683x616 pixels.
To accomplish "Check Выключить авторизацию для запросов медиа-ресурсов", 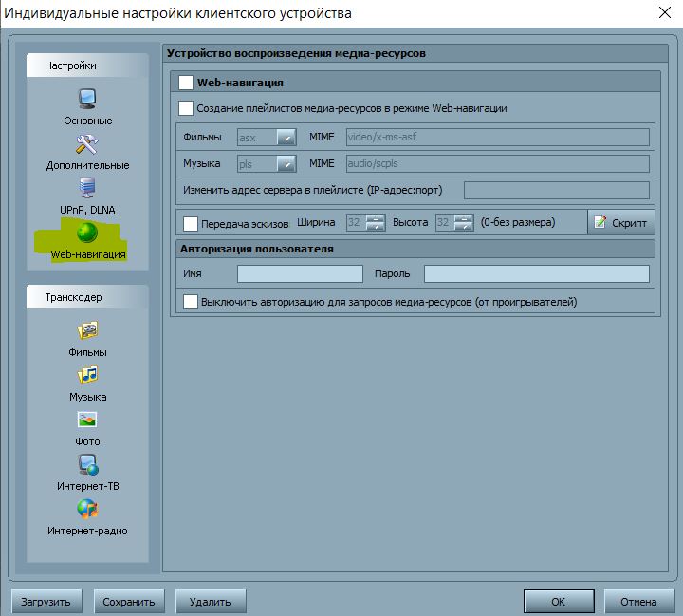I will (x=191, y=302).
